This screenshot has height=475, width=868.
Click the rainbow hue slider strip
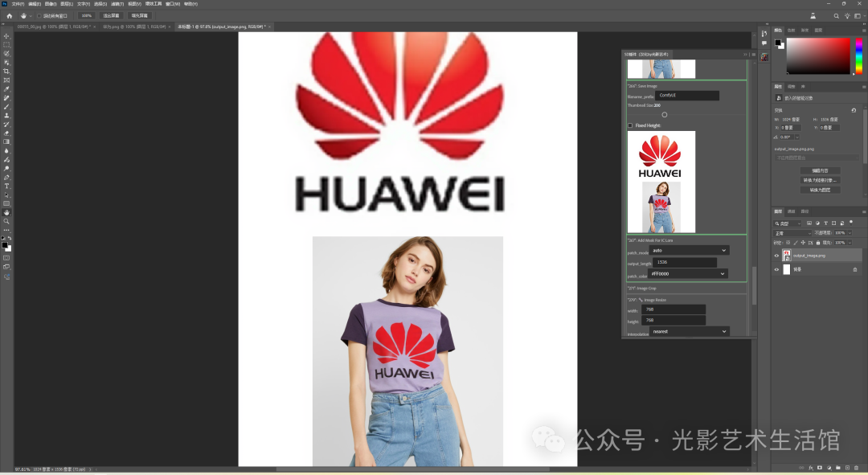858,56
